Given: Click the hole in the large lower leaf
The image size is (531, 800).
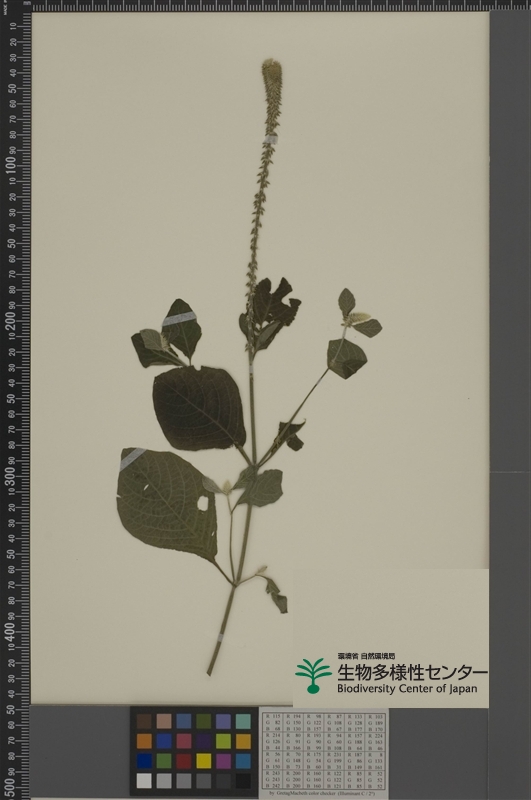Looking at the screenshot, I should point(203,503).
